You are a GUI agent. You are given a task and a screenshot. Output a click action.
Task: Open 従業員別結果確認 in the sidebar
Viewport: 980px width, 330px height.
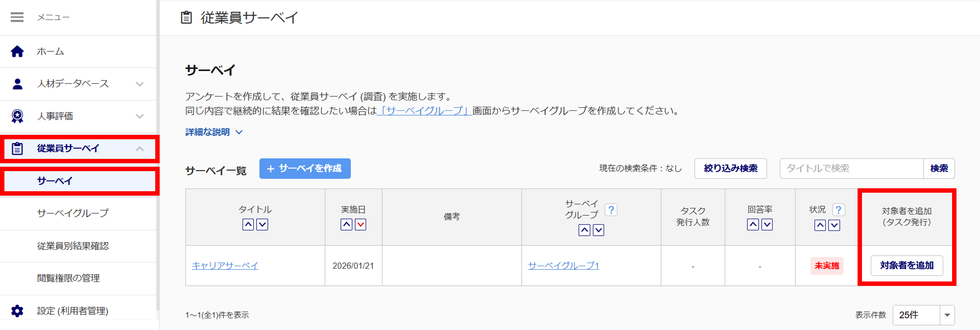pos(72,246)
